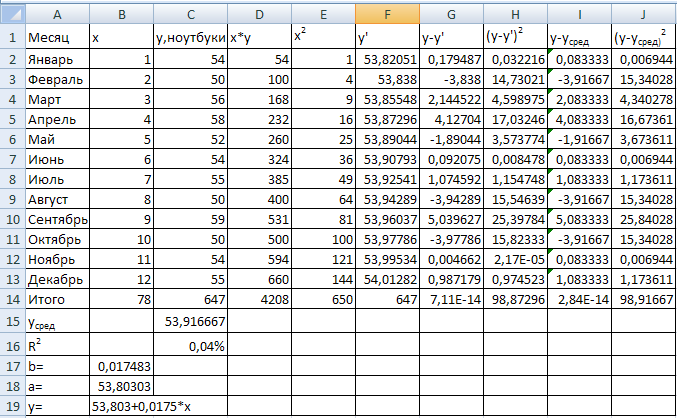Click the value 53,838 in column F

coord(387,79)
